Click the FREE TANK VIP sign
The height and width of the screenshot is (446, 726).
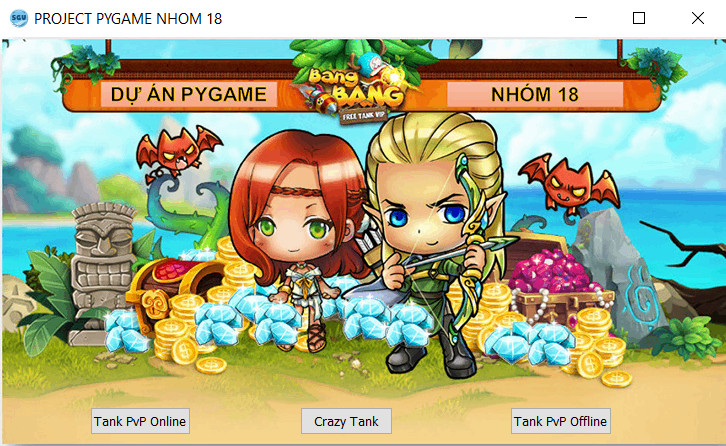(x=363, y=116)
